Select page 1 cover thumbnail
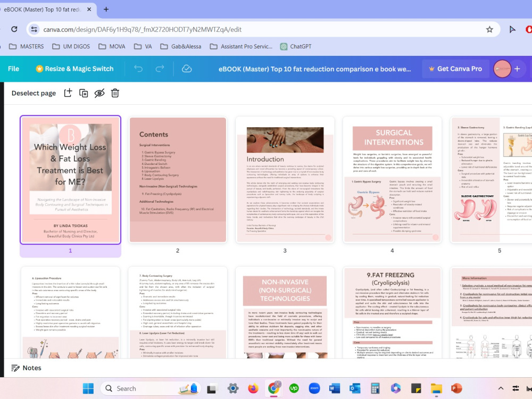The image size is (532, 399). click(x=70, y=180)
